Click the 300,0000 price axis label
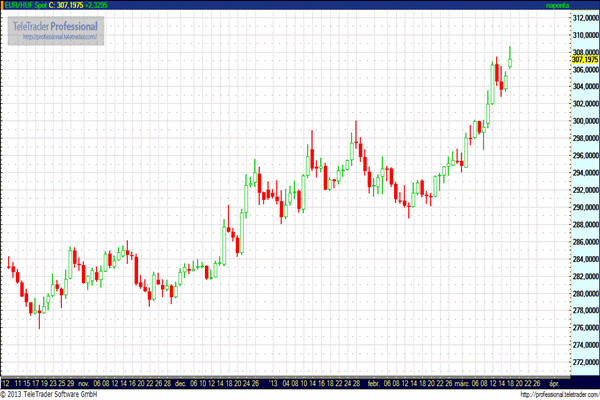 [584, 121]
